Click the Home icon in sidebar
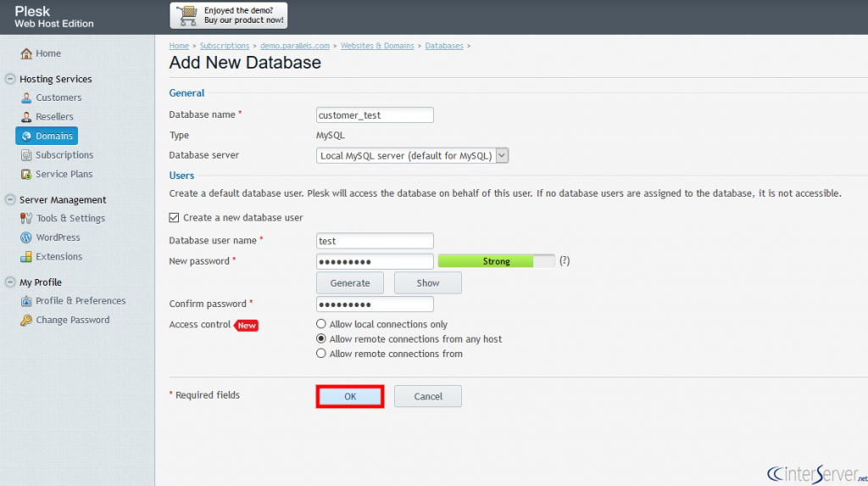The width and height of the screenshot is (868, 486). [x=26, y=53]
